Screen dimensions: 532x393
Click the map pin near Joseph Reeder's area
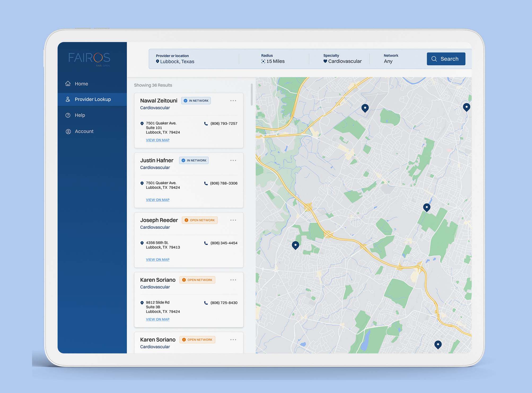(x=295, y=245)
